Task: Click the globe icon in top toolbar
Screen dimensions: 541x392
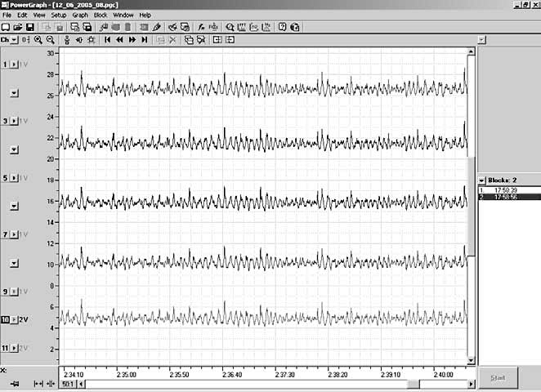Action: click(x=295, y=27)
